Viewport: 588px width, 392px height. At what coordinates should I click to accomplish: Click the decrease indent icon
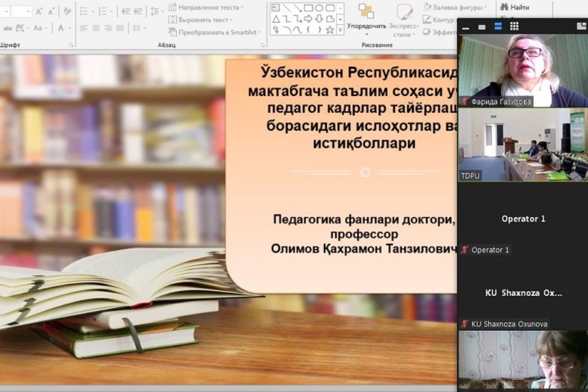126,11
